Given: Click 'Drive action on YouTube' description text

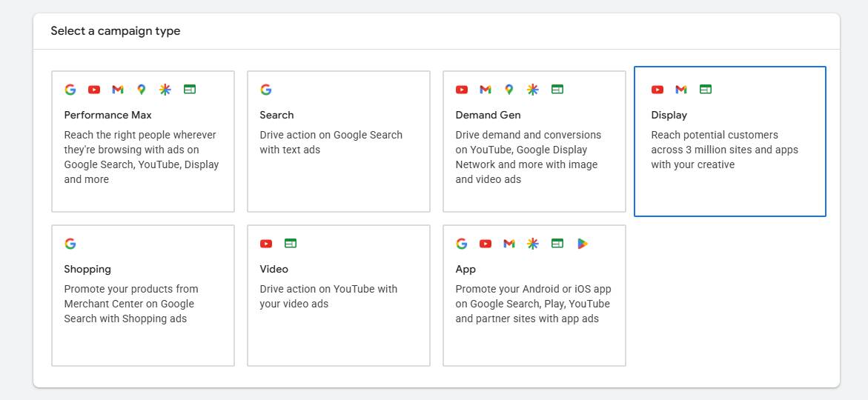Looking at the screenshot, I should [x=328, y=296].
